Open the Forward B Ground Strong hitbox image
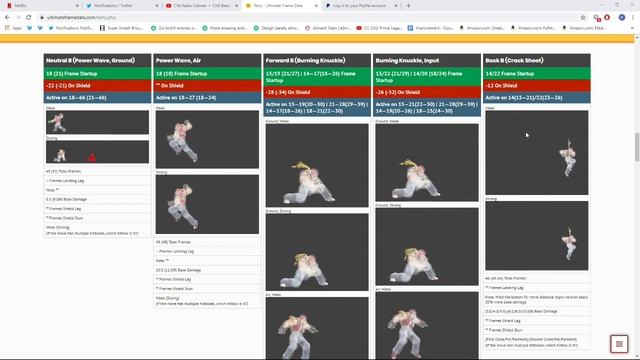This screenshot has width=640, height=360. tap(317, 252)
